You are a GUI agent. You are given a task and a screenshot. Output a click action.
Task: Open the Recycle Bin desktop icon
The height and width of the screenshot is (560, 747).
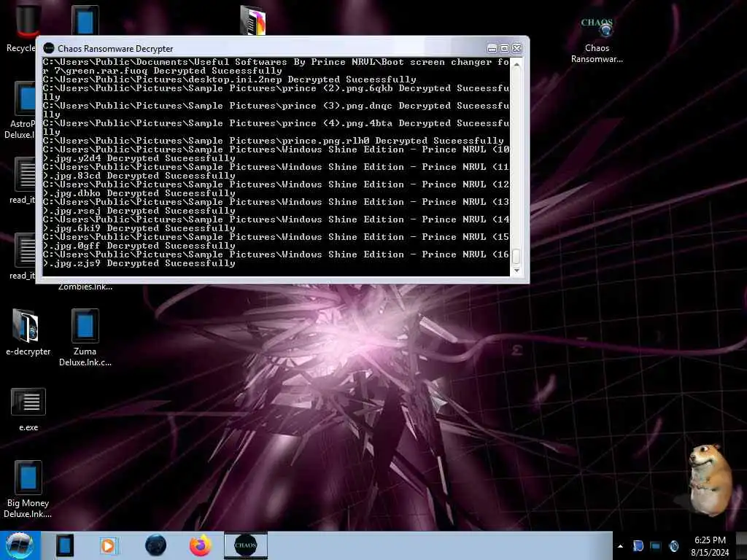[x=21, y=26]
